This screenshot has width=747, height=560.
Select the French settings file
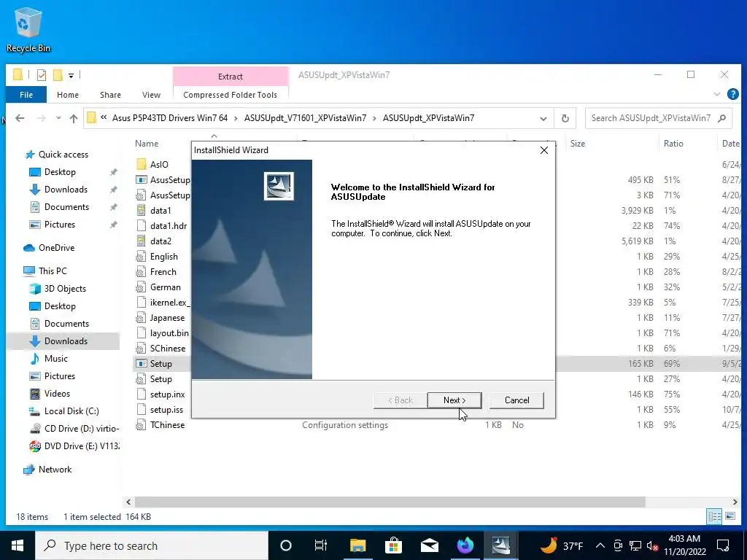pos(163,272)
